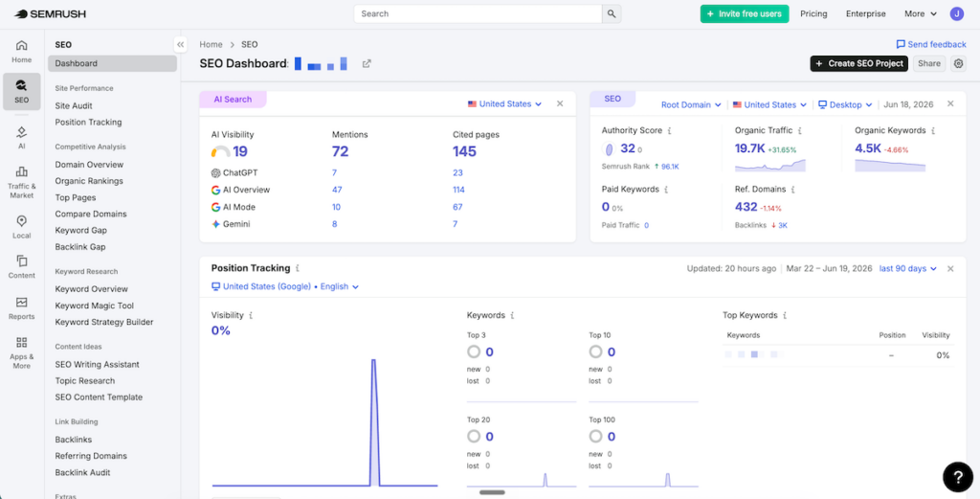This screenshot has width=980, height=499.
Task: Expand the More menu
Action: pos(921,13)
